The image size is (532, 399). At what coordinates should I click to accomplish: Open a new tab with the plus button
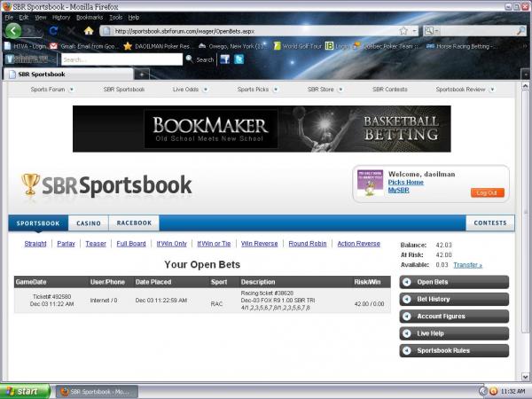[143, 74]
